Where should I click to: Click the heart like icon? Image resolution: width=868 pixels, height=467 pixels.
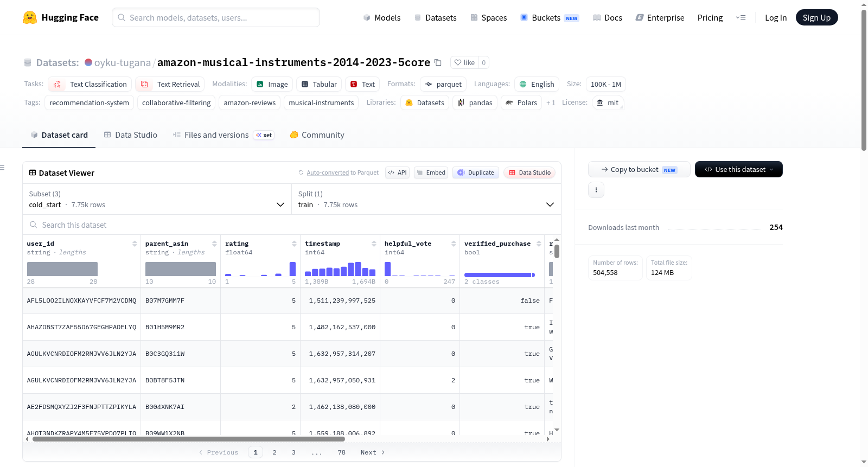tap(458, 62)
